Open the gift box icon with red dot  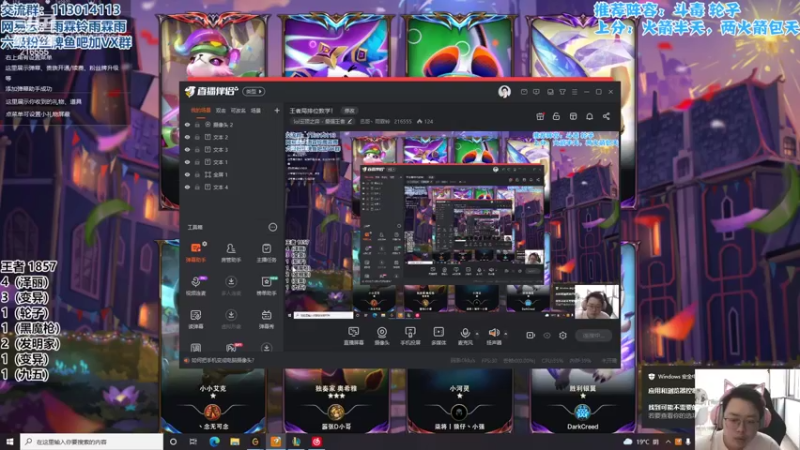(x=540, y=116)
